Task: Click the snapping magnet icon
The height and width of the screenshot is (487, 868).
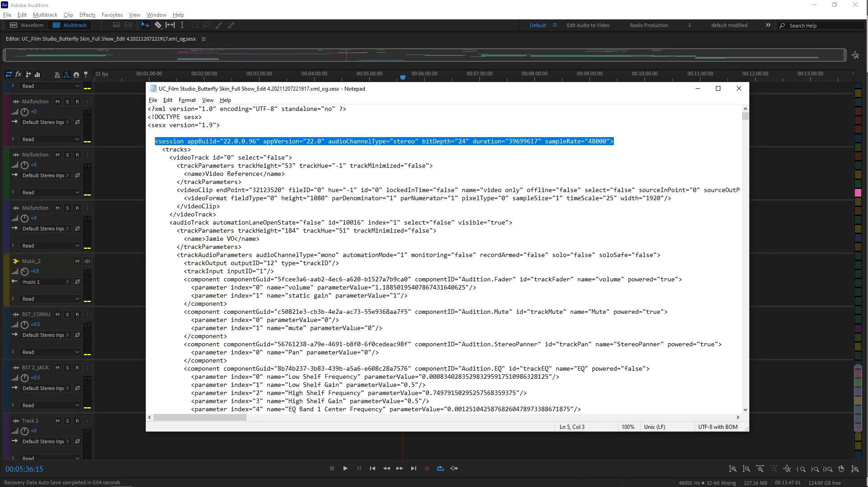Action: pos(76,74)
